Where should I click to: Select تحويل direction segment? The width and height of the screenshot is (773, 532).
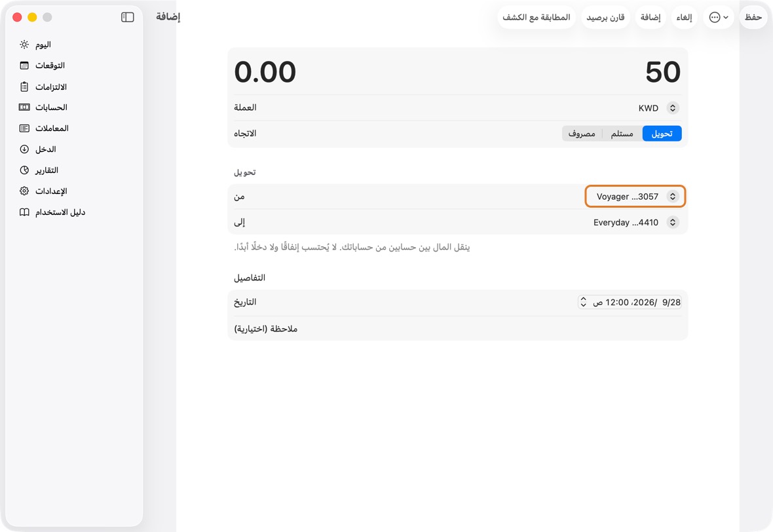point(662,134)
